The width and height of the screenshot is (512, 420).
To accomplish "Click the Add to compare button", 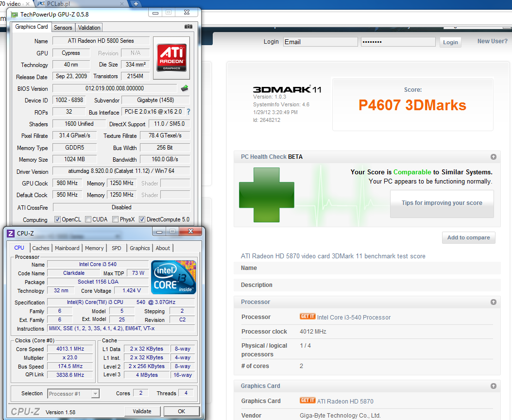I will (x=469, y=237).
